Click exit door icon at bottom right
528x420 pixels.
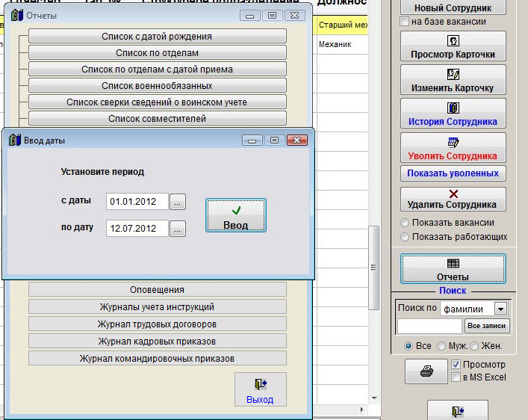[458, 411]
